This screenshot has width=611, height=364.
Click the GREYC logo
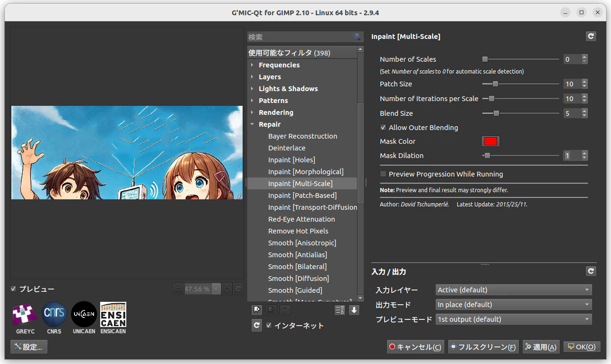coord(25,318)
